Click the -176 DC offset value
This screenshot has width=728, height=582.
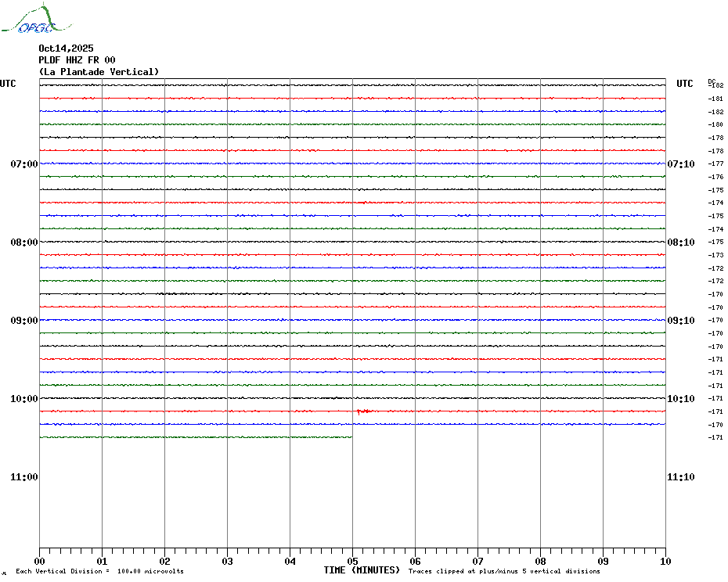pos(715,177)
